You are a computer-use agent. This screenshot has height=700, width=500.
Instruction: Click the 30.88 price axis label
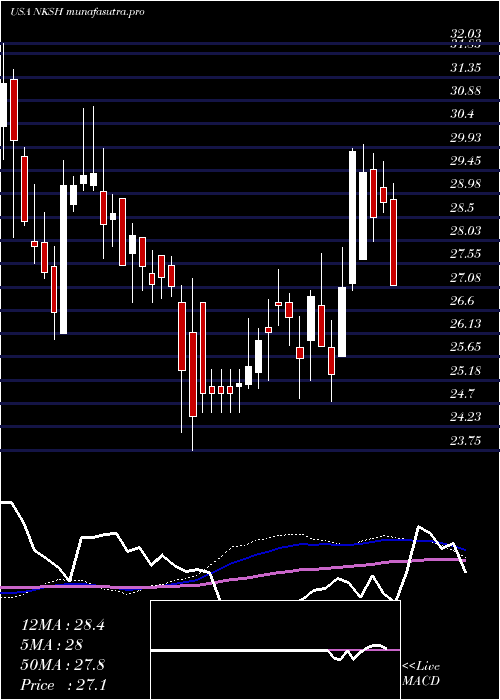point(465,91)
